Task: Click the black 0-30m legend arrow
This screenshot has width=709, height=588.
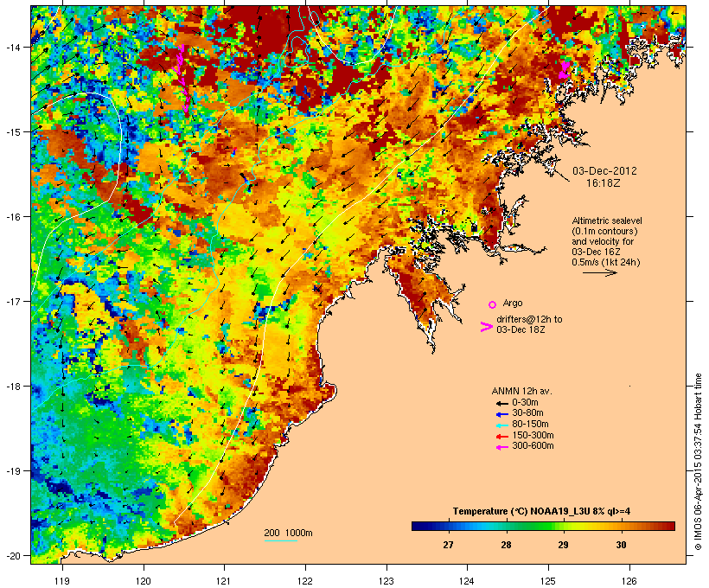Action: [501, 403]
